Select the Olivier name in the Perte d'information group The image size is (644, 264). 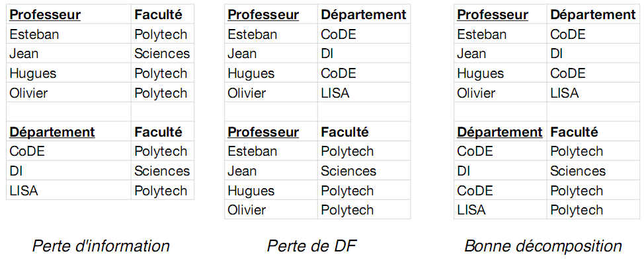pos(28,93)
